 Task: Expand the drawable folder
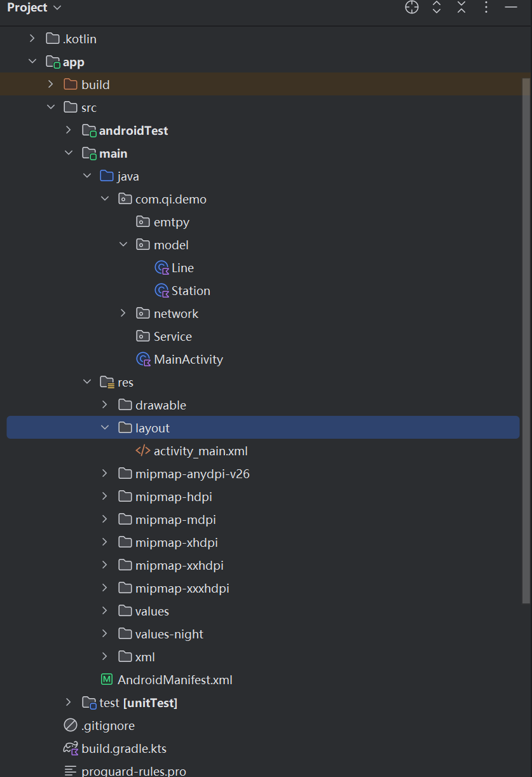pos(106,405)
